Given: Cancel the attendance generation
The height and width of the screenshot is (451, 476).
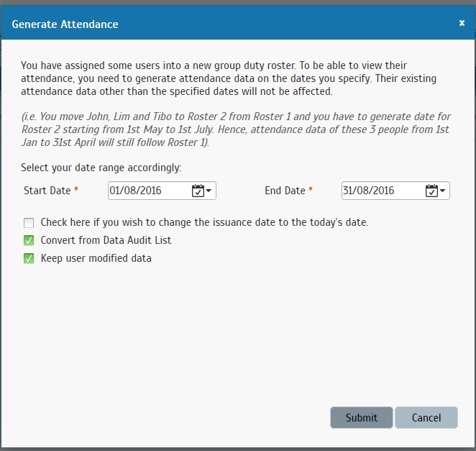Looking at the screenshot, I should coord(426,418).
